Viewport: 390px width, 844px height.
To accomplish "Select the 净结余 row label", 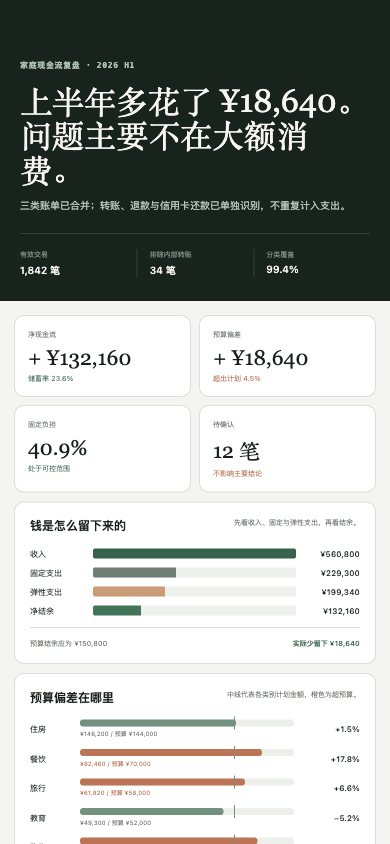I will tap(42, 611).
